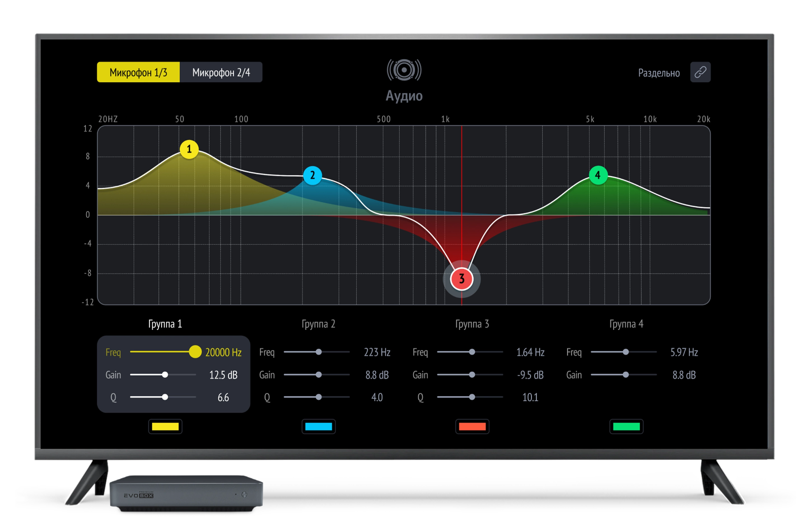Click the blue color swatch for Группа 2
812x528 pixels.
318,426
